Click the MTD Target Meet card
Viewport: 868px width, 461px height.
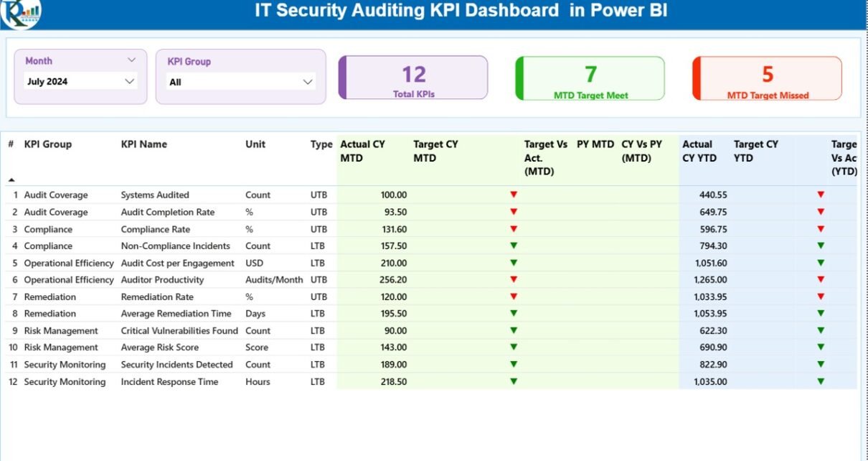[590, 78]
